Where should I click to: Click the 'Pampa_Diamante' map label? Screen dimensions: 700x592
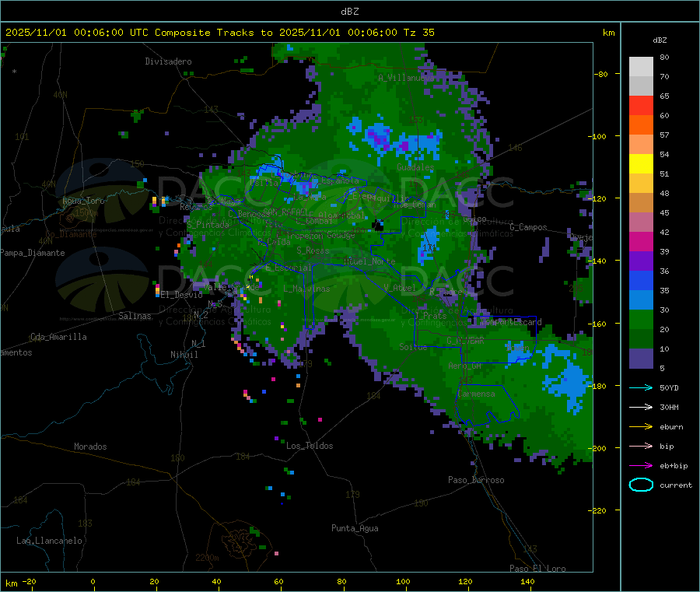pyautogui.click(x=33, y=253)
